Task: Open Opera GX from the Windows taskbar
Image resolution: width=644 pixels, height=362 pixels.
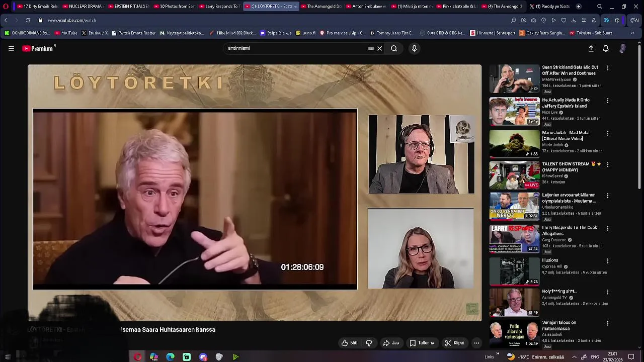Action: pos(137,357)
